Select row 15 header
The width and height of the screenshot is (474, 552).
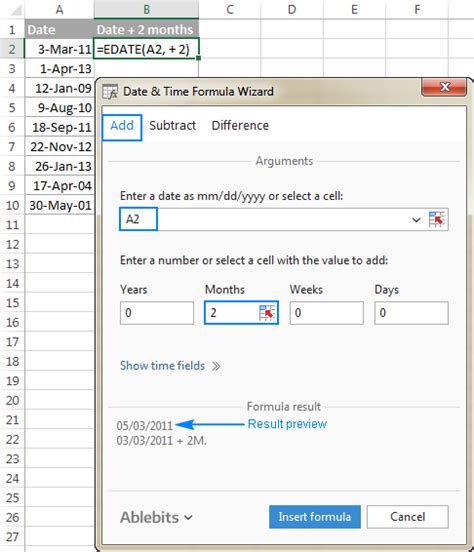(12, 303)
